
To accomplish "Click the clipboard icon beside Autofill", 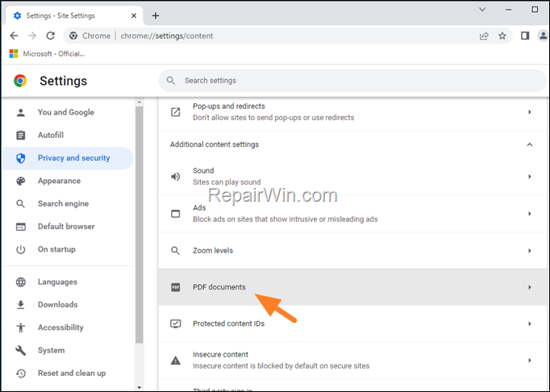I will [x=21, y=136].
